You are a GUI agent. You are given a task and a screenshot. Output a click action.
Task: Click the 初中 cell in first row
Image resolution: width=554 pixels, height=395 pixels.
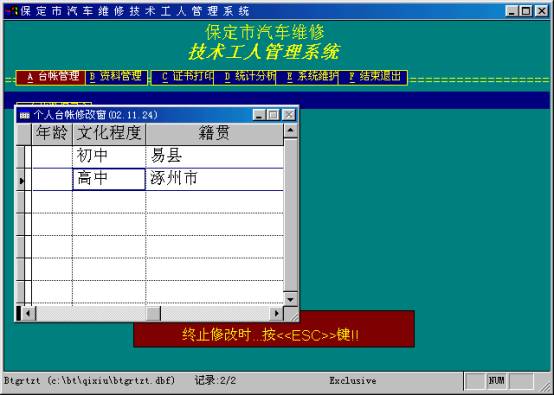tap(109, 157)
